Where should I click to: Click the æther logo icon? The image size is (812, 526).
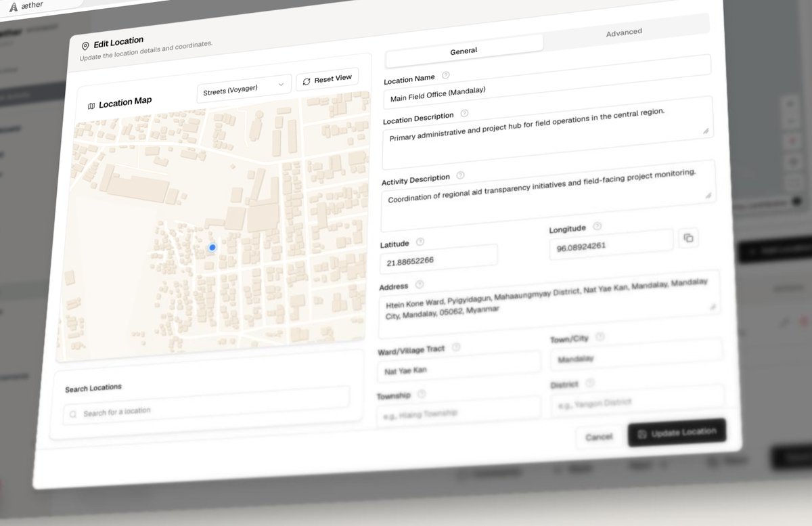(x=14, y=7)
